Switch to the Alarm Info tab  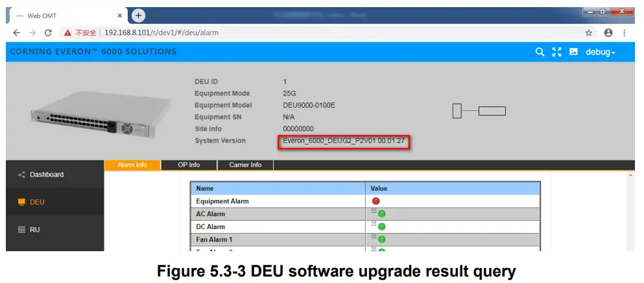coord(132,165)
